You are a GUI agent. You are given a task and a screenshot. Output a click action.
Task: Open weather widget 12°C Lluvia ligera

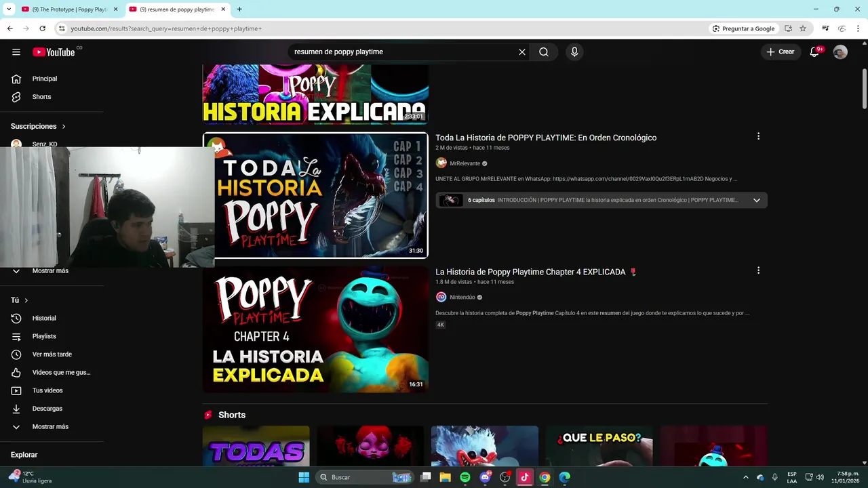coord(31,476)
